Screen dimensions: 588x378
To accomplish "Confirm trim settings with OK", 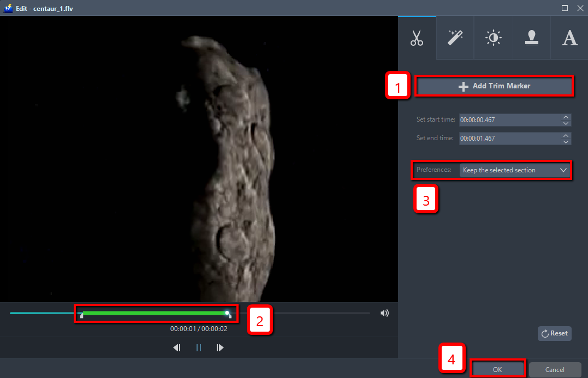I will [x=497, y=369].
